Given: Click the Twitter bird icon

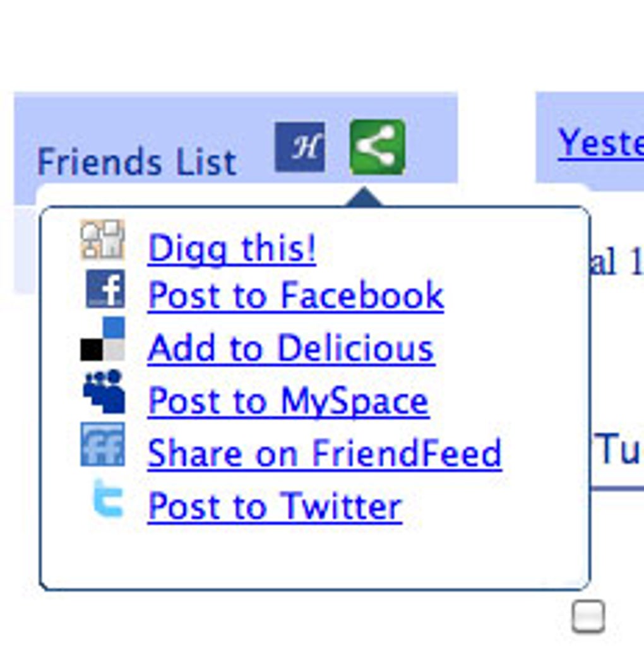Looking at the screenshot, I should click(106, 499).
